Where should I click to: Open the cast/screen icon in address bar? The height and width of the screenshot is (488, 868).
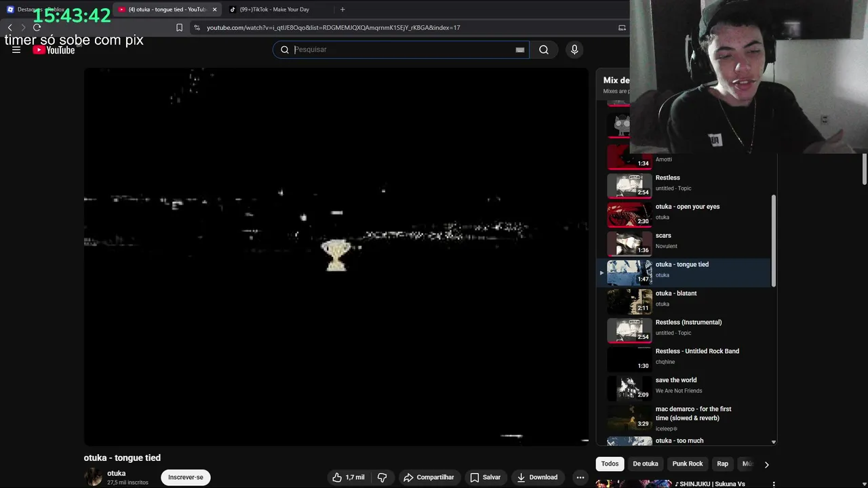(622, 28)
